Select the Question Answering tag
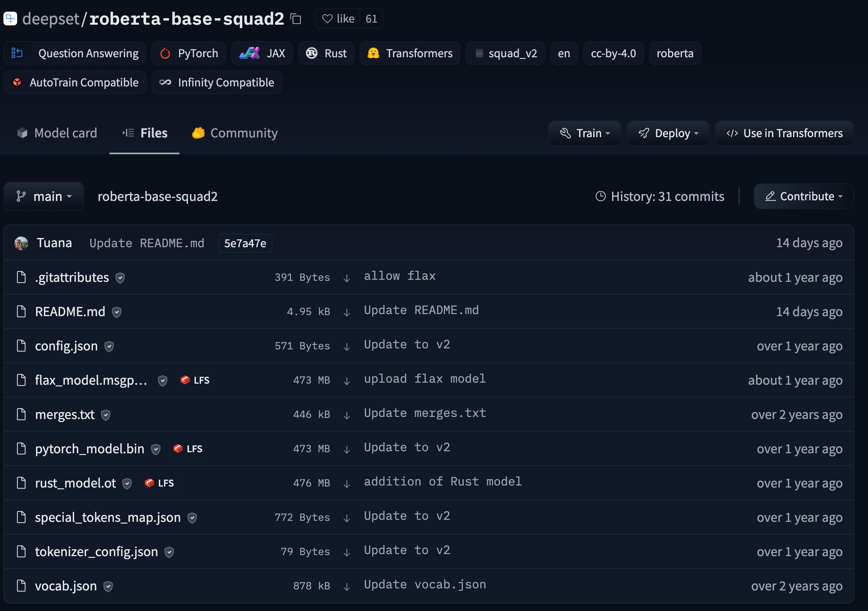Viewport: 868px width, 611px height. coord(75,53)
